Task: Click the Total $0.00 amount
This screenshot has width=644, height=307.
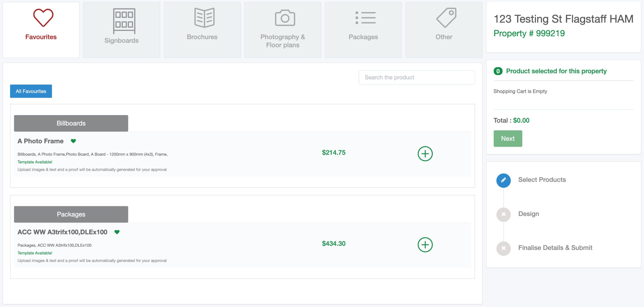Action: coord(521,120)
